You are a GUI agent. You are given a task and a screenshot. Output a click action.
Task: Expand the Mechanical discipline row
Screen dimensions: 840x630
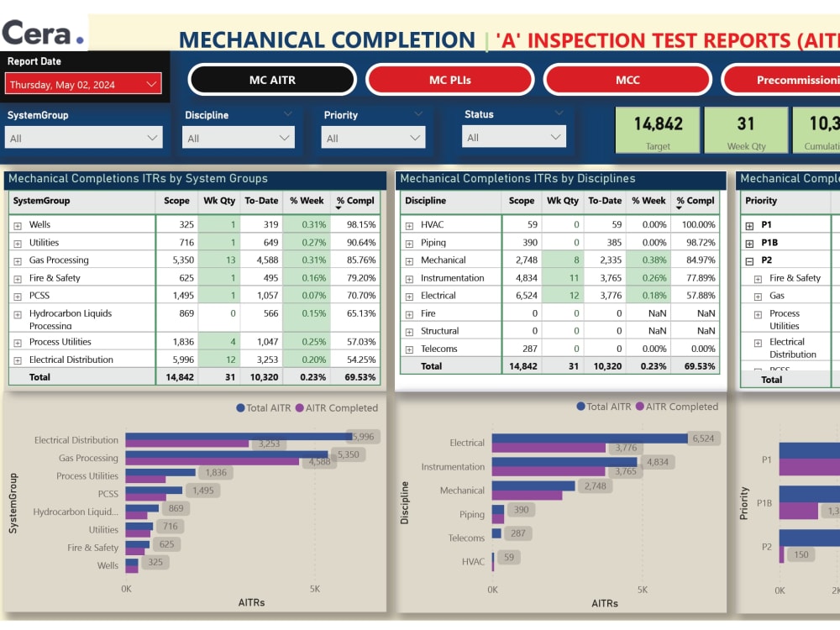tap(409, 261)
